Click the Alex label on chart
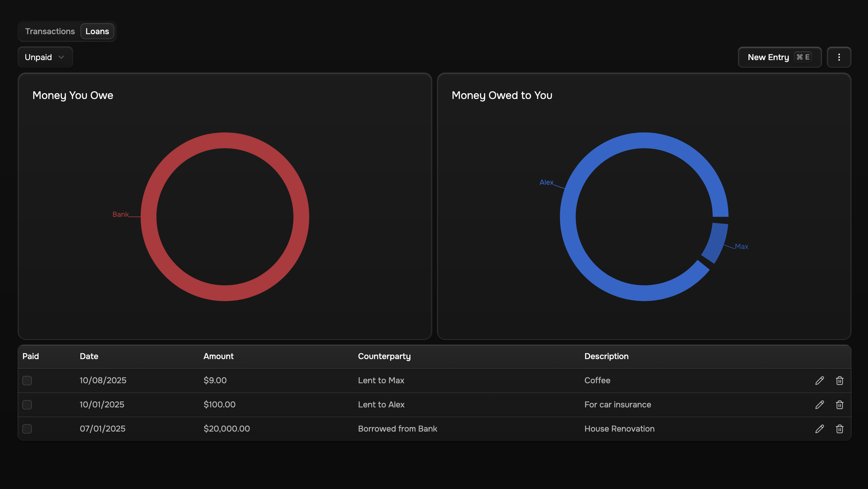Screen dimensions: 868x489 [x=546, y=182]
